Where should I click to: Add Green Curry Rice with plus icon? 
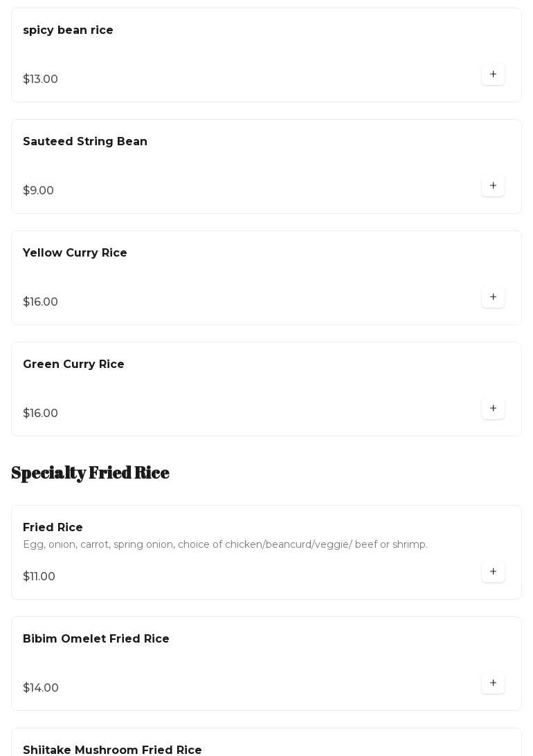coord(493,408)
